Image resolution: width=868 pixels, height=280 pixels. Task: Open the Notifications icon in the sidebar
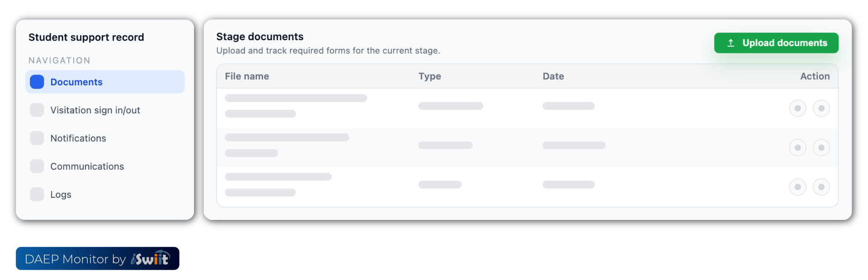(x=37, y=138)
